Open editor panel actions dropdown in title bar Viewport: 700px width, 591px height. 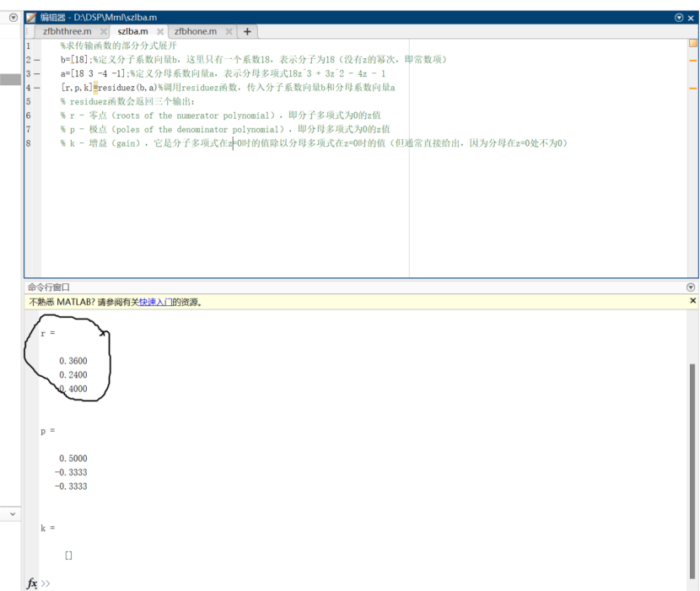679,18
